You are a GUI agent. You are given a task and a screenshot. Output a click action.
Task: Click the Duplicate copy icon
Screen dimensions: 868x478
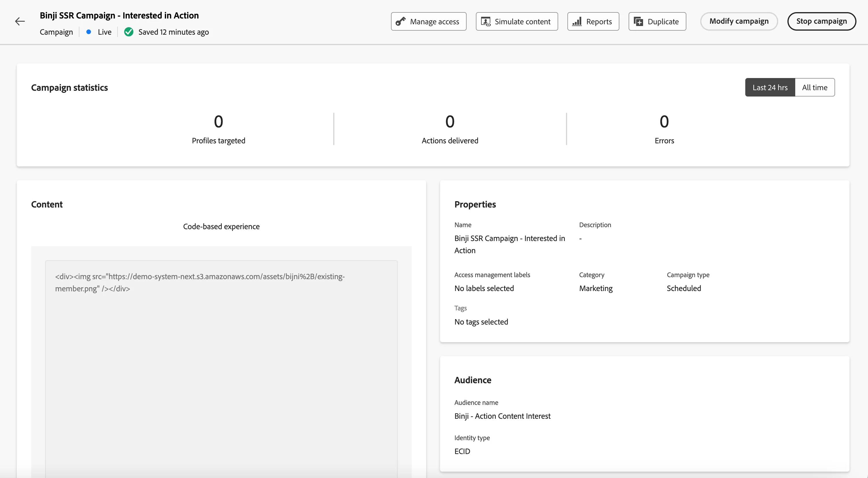[638, 22]
